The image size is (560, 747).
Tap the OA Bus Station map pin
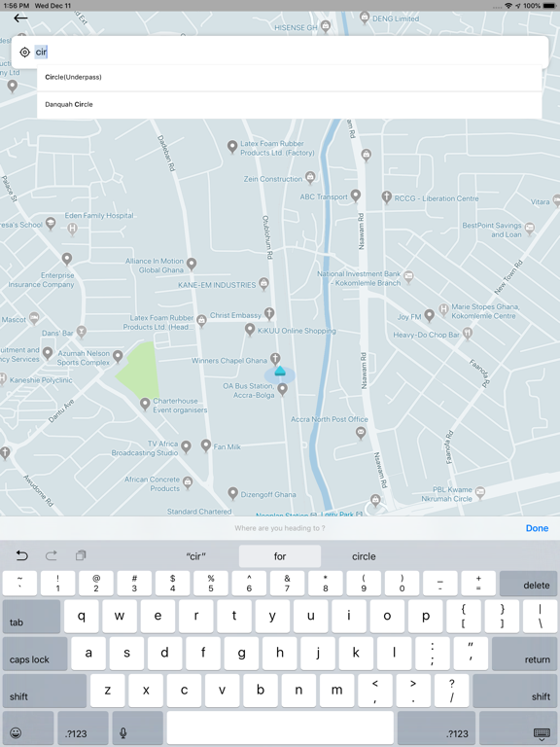pos(282,389)
